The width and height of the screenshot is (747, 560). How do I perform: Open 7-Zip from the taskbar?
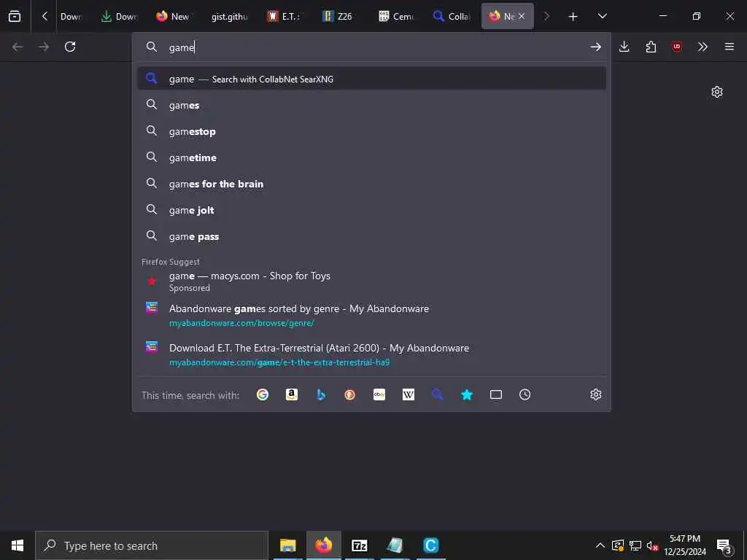[359, 545]
